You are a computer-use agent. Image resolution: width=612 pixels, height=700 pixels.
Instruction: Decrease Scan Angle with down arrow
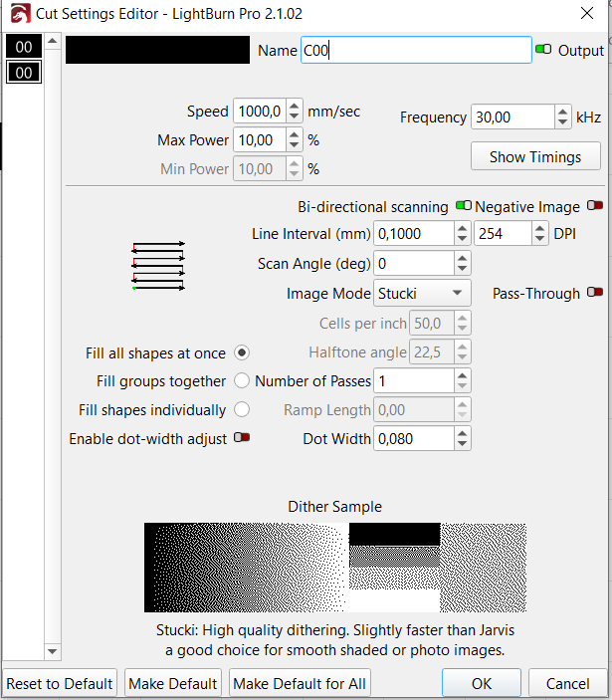462,269
